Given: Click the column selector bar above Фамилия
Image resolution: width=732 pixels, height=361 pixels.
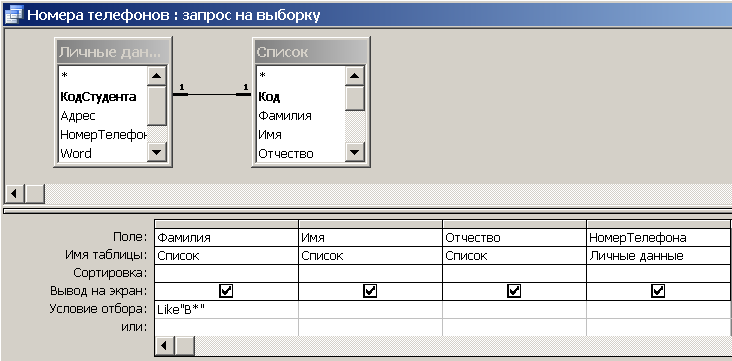Looking at the screenshot, I should point(226,224).
